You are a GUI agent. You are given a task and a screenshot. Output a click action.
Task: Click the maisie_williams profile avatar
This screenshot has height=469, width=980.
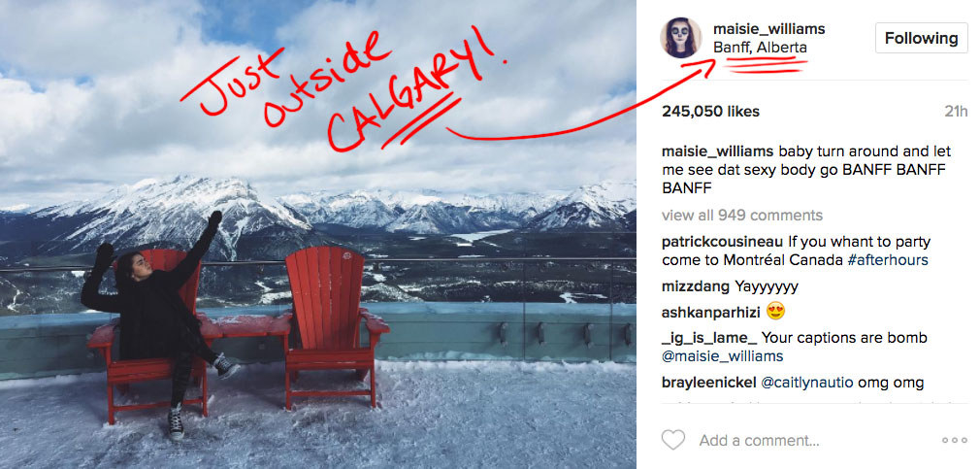(x=680, y=38)
